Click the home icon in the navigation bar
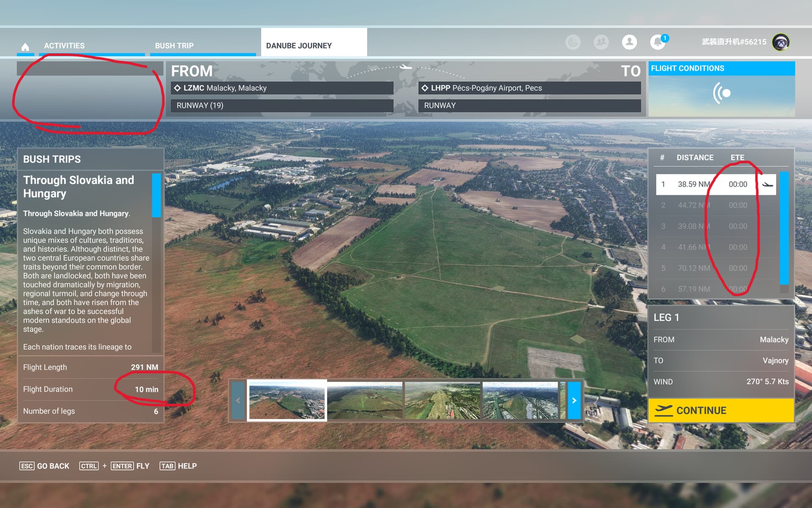 (25, 46)
